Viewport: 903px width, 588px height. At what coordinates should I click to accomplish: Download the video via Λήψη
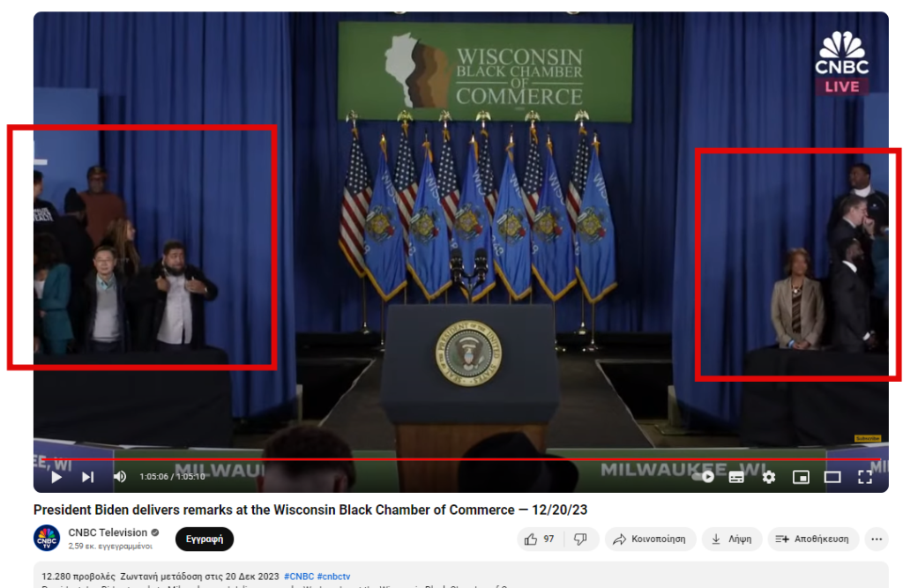[732, 539]
